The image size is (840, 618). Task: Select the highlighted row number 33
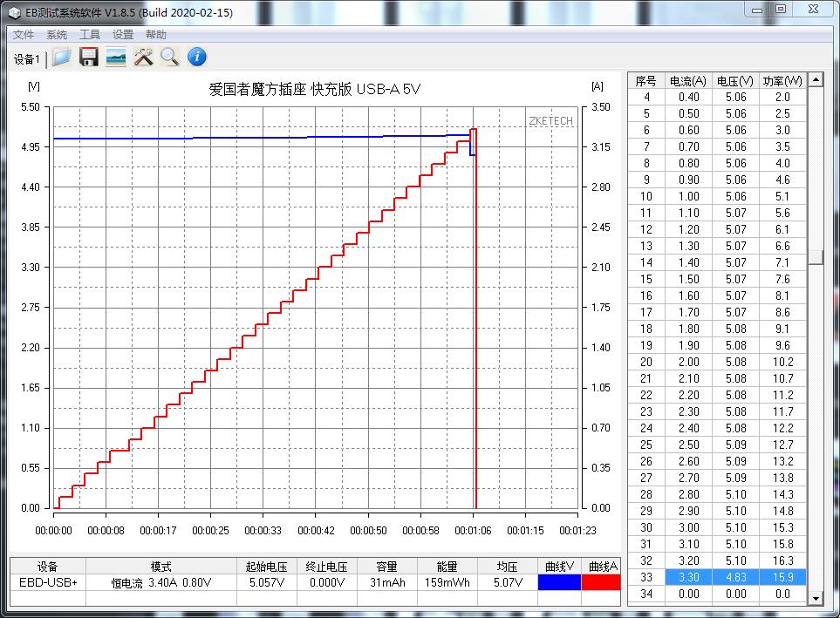point(646,577)
